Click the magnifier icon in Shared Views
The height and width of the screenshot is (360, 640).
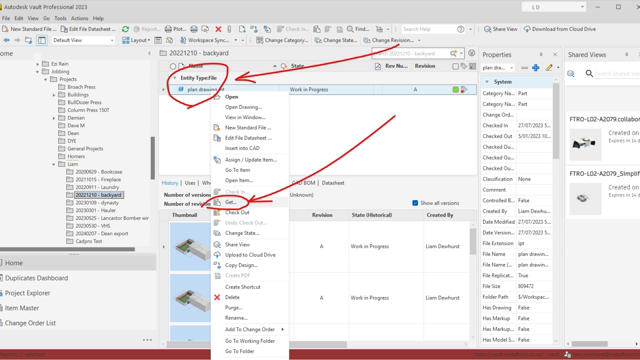click(x=589, y=73)
